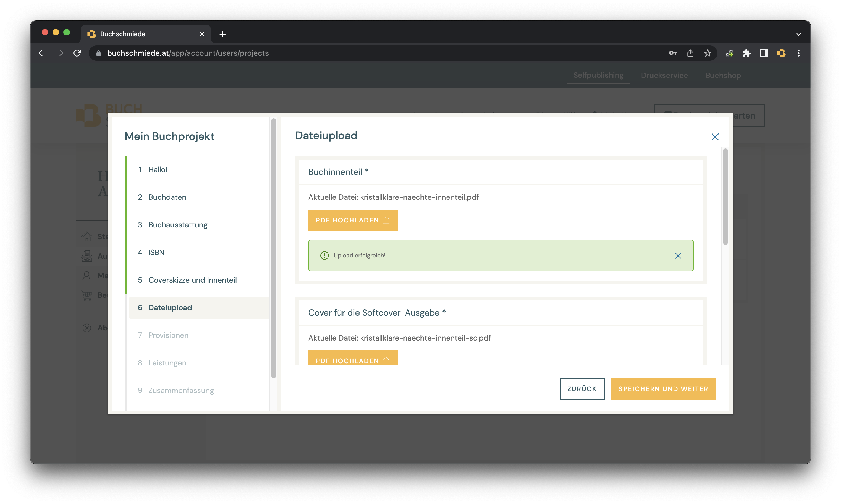The image size is (841, 504).
Task: Go to step 2 Buchdaten
Action: pos(167,197)
